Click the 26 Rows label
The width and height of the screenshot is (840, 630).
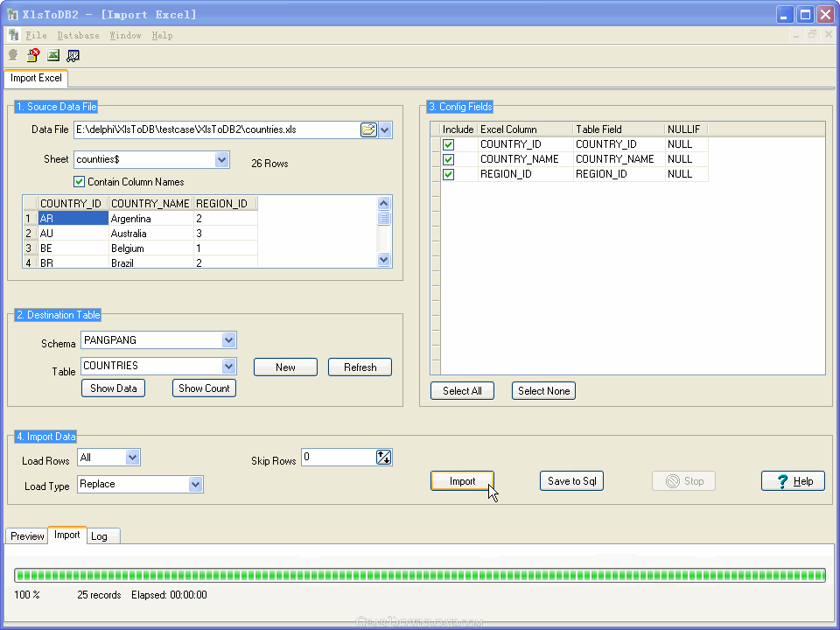[270, 164]
